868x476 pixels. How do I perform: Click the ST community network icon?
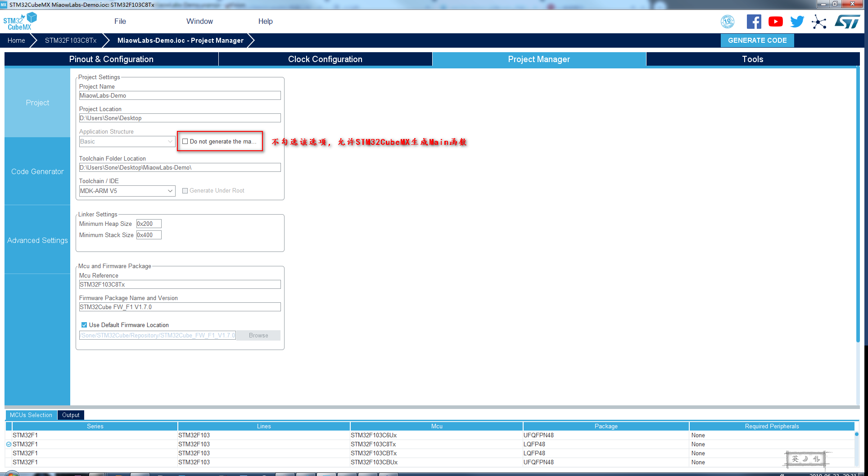[x=819, y=22]
